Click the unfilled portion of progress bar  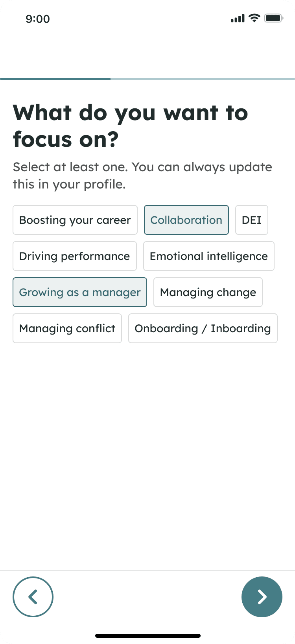(x=203, y=79)
